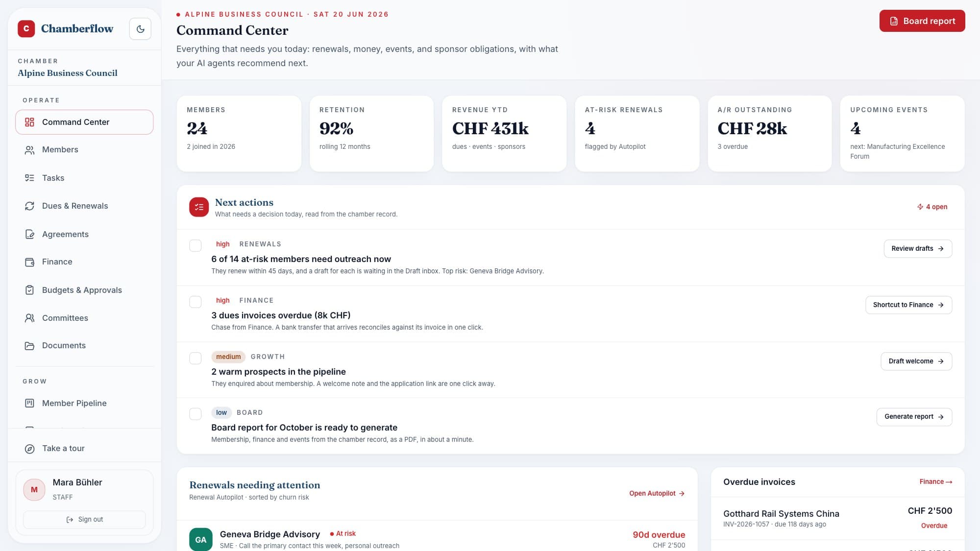Go to the Agreements section

(x=84, y=234)
